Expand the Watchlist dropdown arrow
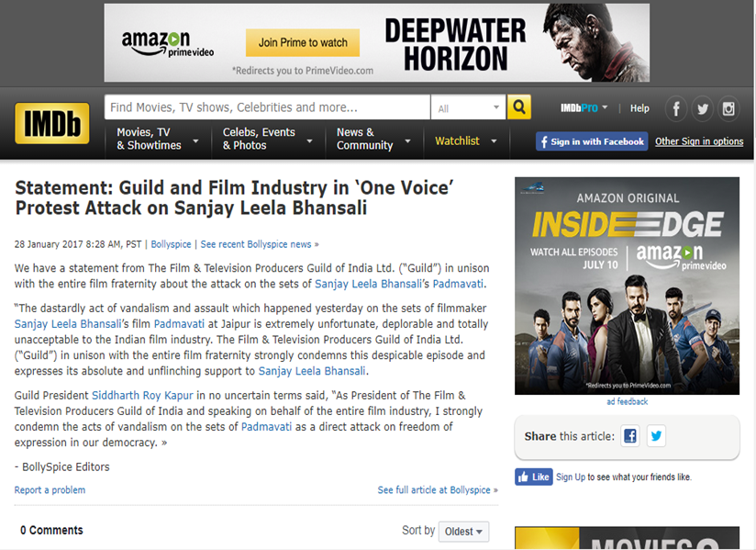The image size is (756, 550). tap(494, 141)
